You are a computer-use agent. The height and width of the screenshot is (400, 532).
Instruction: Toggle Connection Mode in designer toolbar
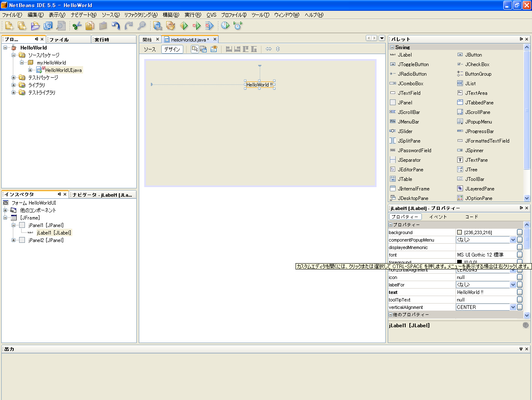click(203, 49)
